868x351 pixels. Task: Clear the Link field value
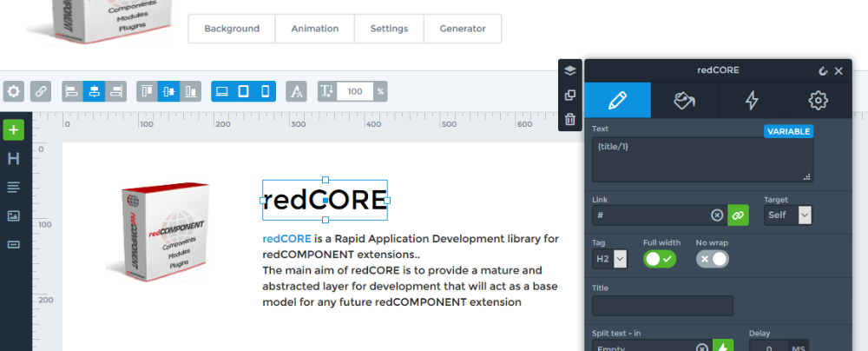(x=717, y=215)
